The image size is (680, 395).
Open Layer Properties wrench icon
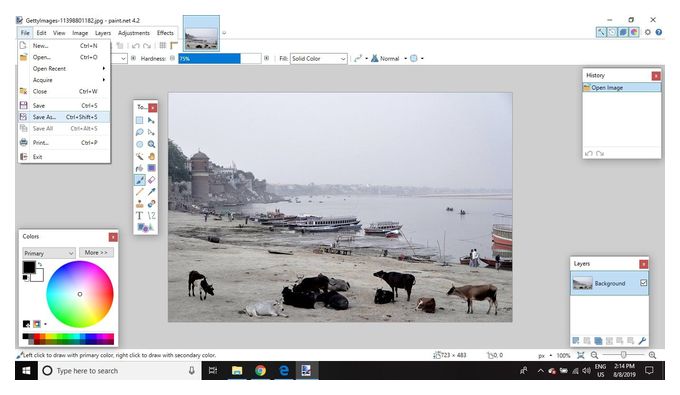click(x=642, y=341)
